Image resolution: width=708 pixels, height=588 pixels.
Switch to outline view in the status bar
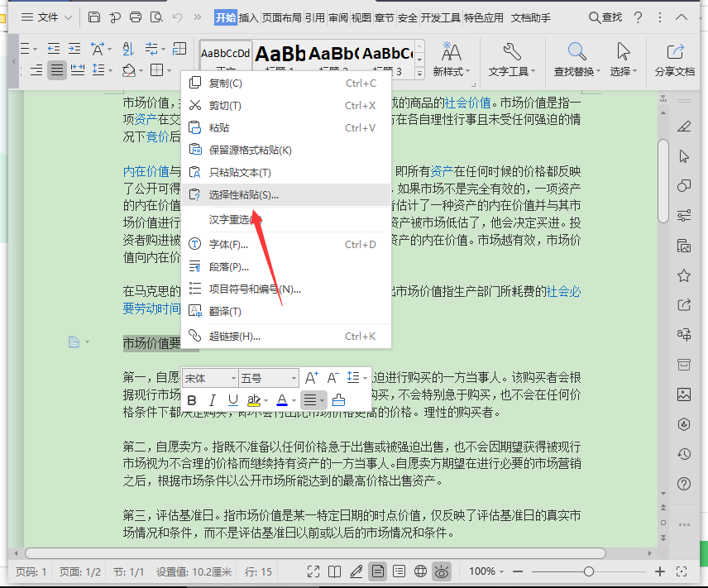[x=399, y=571]
